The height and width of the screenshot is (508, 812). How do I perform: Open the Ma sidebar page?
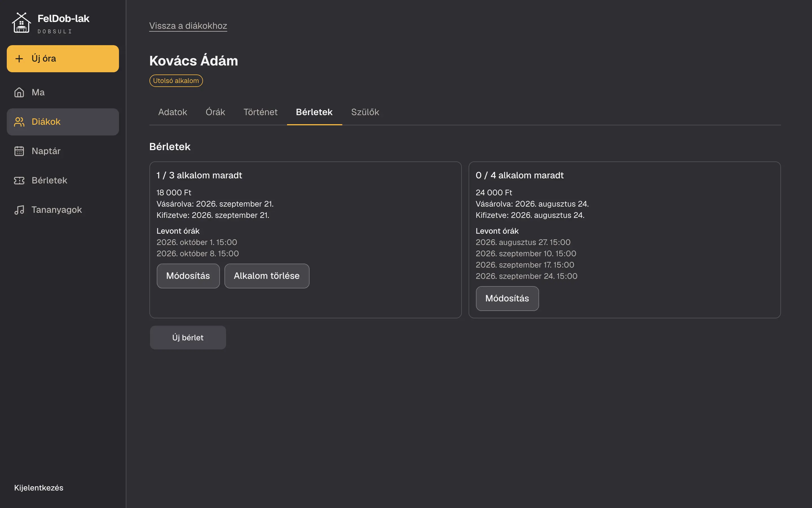[63, 92]
